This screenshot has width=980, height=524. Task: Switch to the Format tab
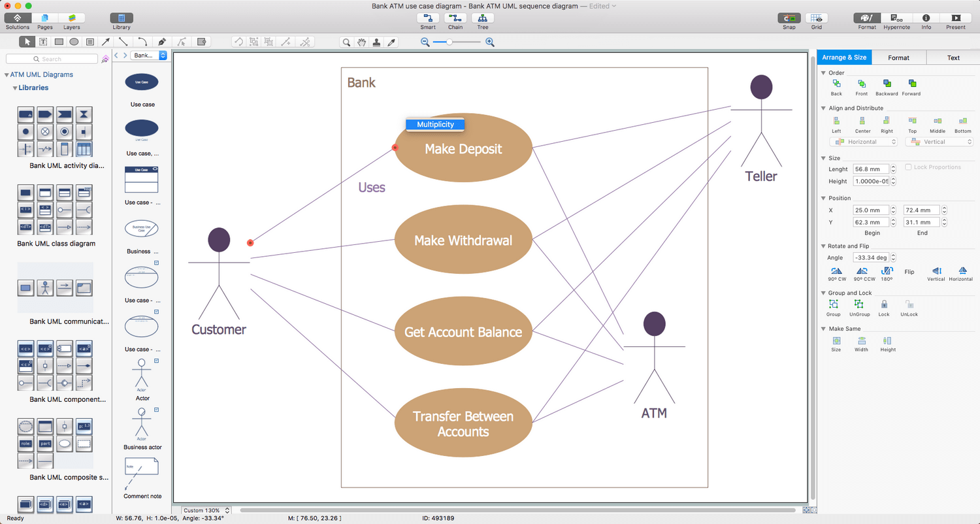[899, 57]
